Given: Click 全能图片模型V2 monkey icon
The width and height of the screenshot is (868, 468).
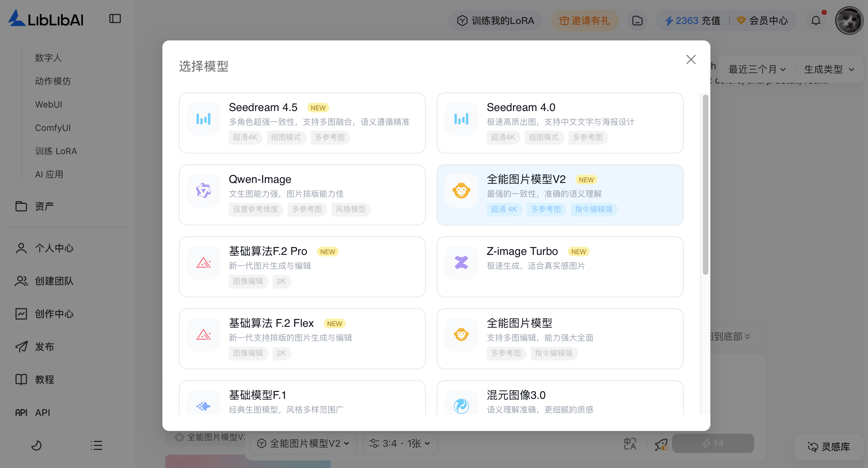Looking at the screenshot, I should pyautogui.click(x=461, y=191).
